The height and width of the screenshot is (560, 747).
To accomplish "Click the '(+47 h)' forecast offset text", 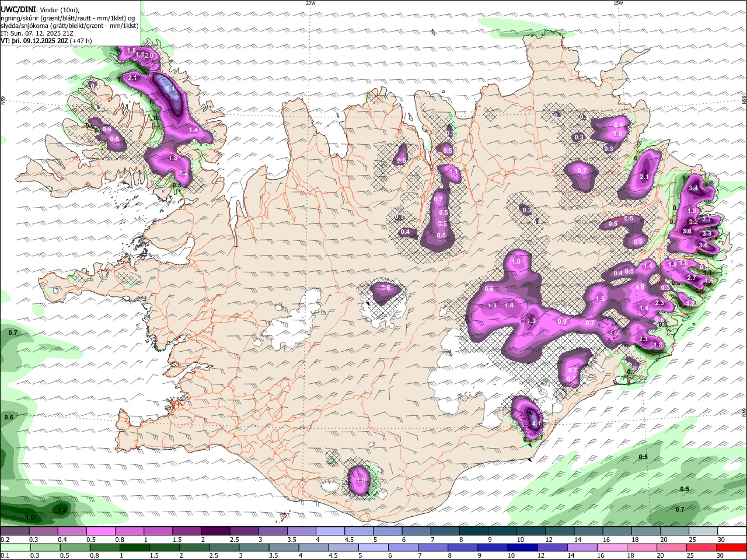I will (x=81, y=41).
